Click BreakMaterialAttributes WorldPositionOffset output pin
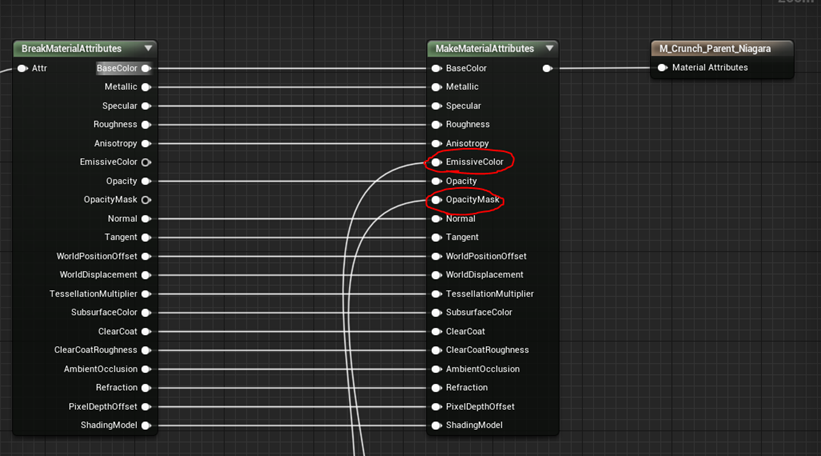Image resolution: width=821 pixels, height=456 pixels. click(x=147, y=256)
